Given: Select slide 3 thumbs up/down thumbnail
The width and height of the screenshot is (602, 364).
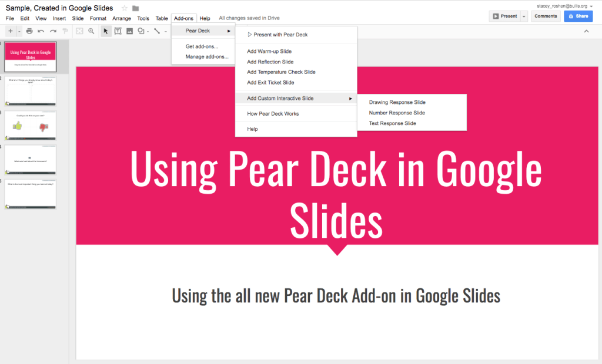Looking at the screenshot, I should (x=31, y=126).
